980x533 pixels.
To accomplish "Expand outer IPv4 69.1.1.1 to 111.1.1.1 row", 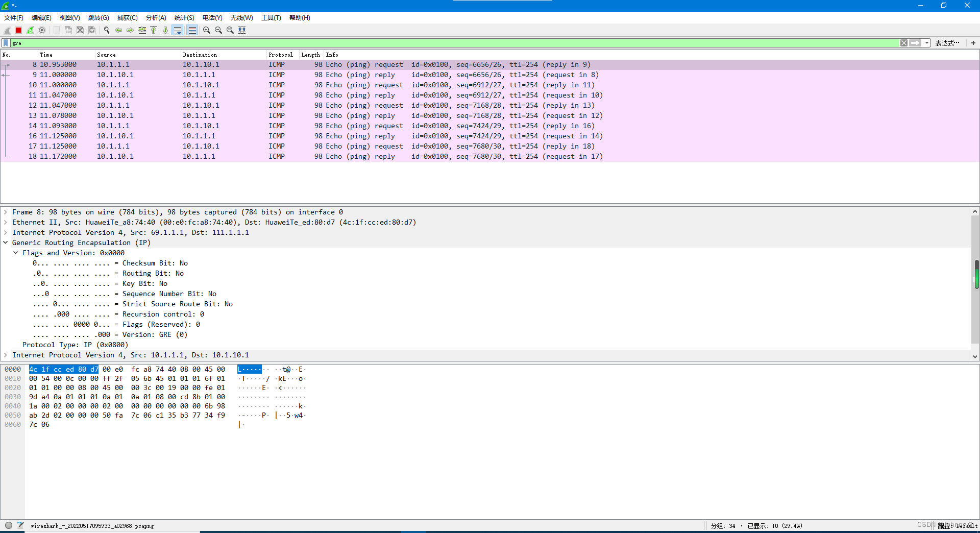I will [6, 232].
